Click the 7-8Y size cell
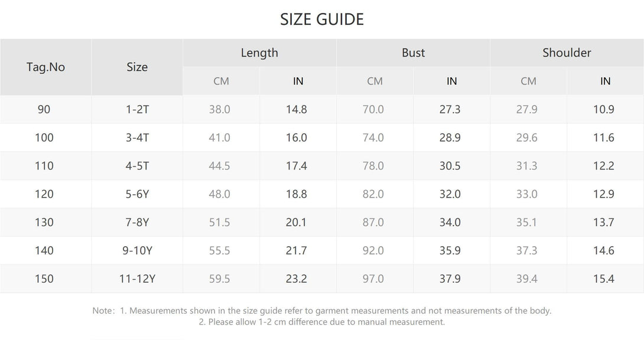 click(x=137, y=223)
